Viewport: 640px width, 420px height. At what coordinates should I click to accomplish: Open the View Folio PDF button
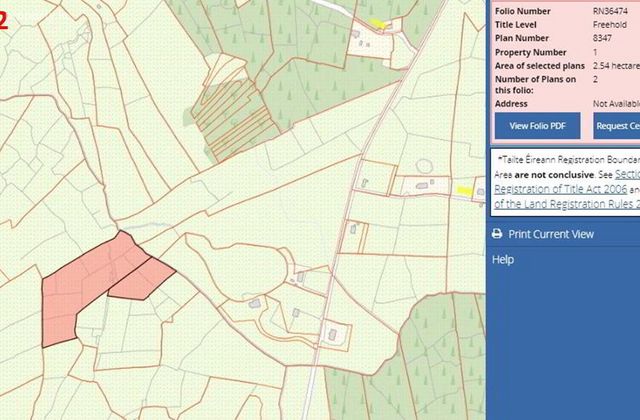coord(538,126)
